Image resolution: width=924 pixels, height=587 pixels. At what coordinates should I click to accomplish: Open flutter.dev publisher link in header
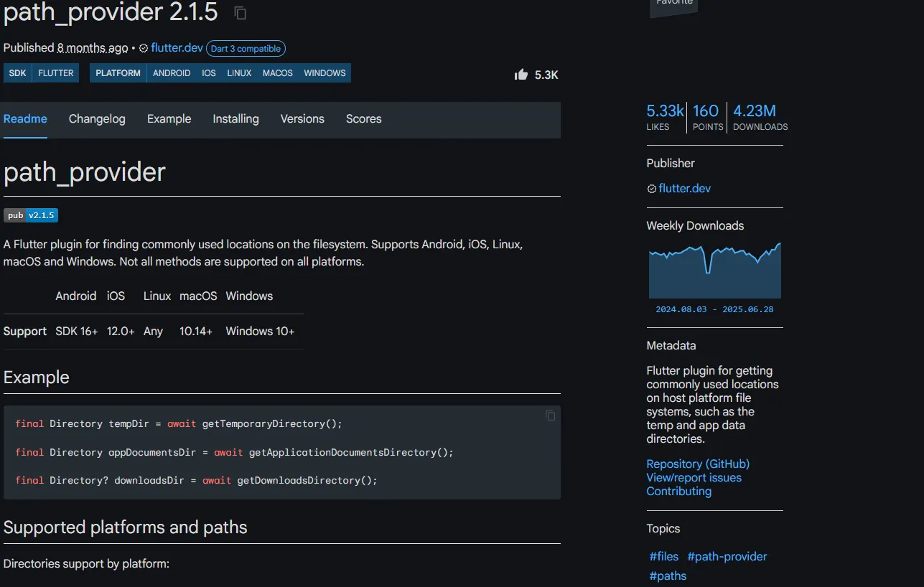[177, 48]
